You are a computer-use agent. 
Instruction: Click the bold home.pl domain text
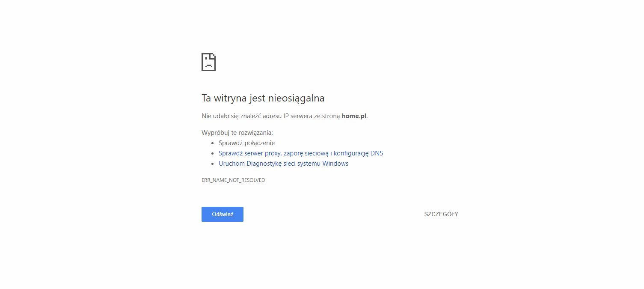354,116
